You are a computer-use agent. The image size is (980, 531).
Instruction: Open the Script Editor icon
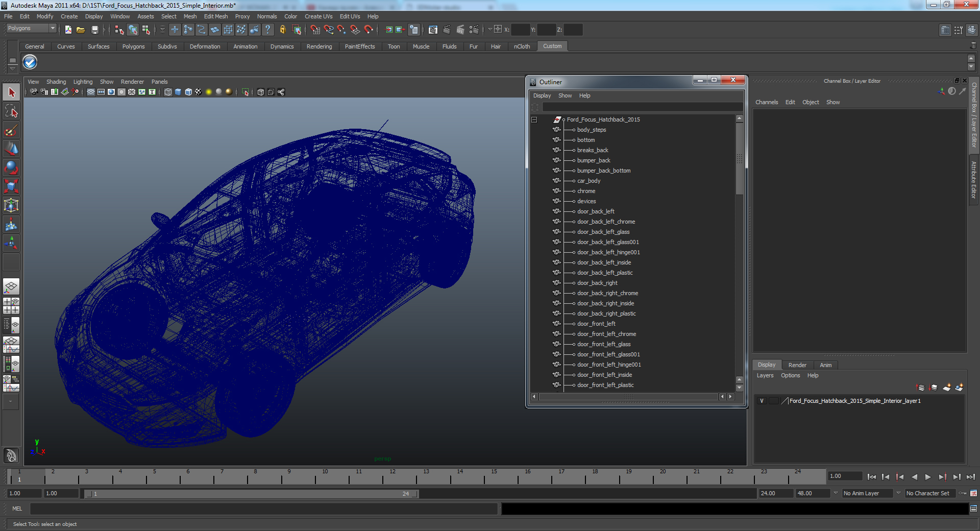(x=974, y=509)
